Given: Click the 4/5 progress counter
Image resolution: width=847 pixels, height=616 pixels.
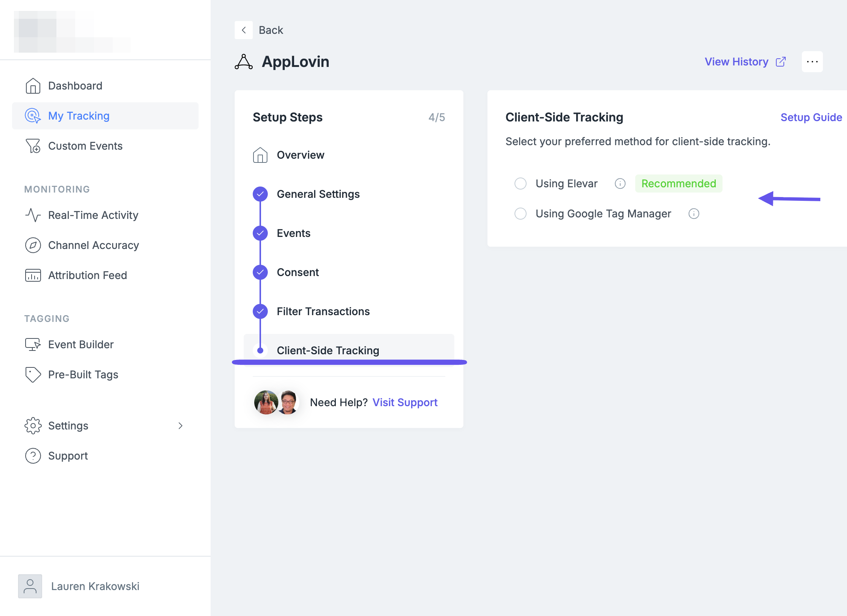Looking at the screenshot, I should point(437,117).
